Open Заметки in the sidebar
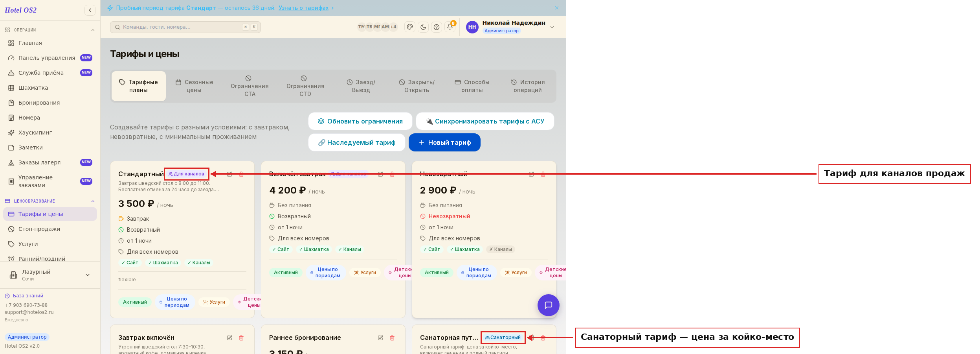The height and width of the screenshot is (354, 980). coord(50,147)
